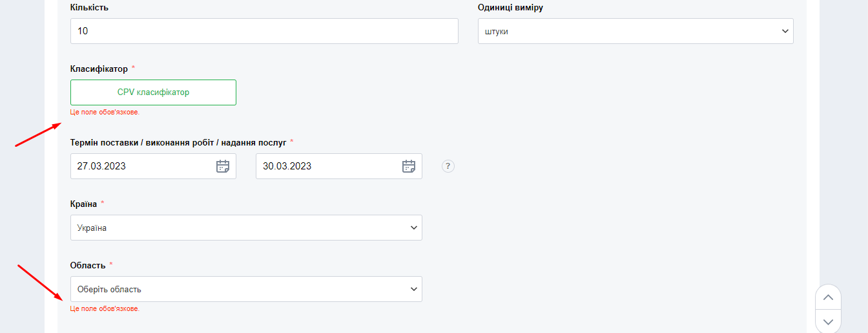Open the Одиниці виміру dropdown showing штуки
Viewport: 868px width, 333px height.
pyautogui.click(x=635, y=31)
